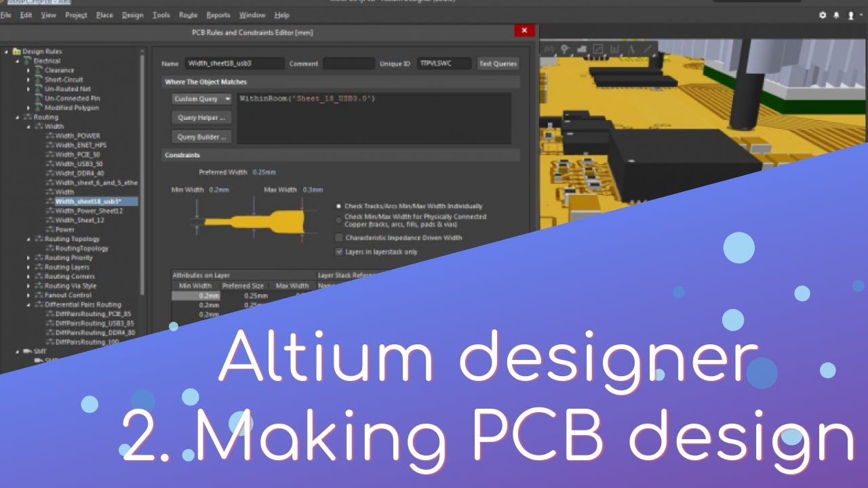
Task: Click the Routing category icon
Action: pyautogui.click(x=28, y=117)
